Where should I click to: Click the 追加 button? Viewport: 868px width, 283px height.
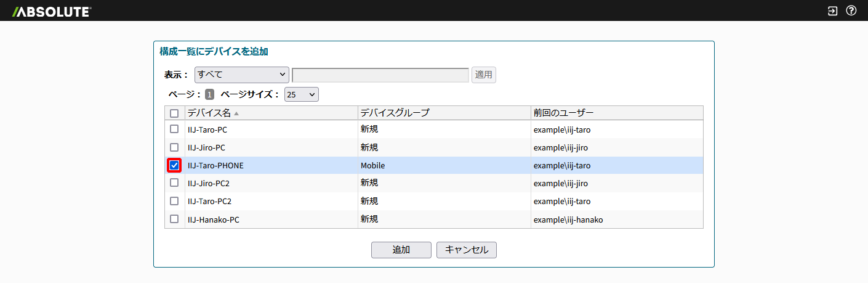(401, 250)
